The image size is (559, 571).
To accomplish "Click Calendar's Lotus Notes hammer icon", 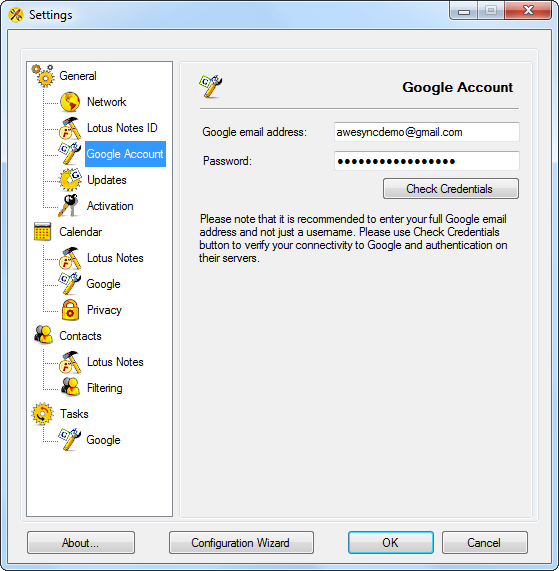I will 70,258.
